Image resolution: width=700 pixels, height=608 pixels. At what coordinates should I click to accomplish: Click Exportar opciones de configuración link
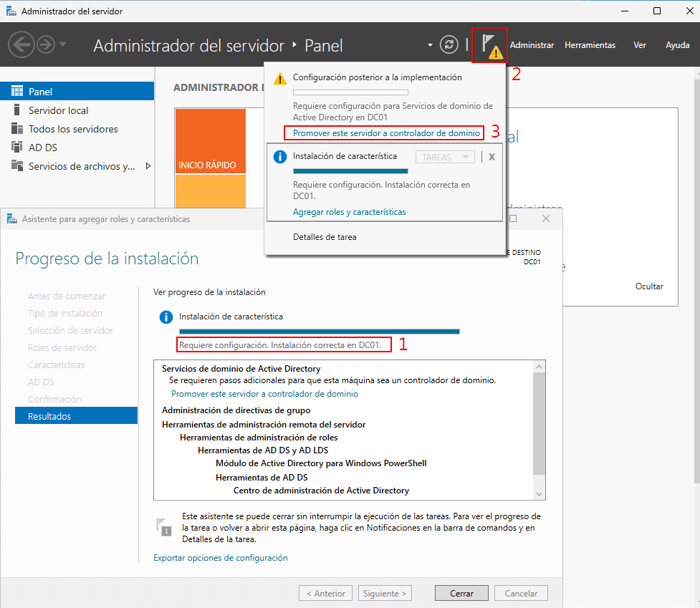(x=221, y=558)
